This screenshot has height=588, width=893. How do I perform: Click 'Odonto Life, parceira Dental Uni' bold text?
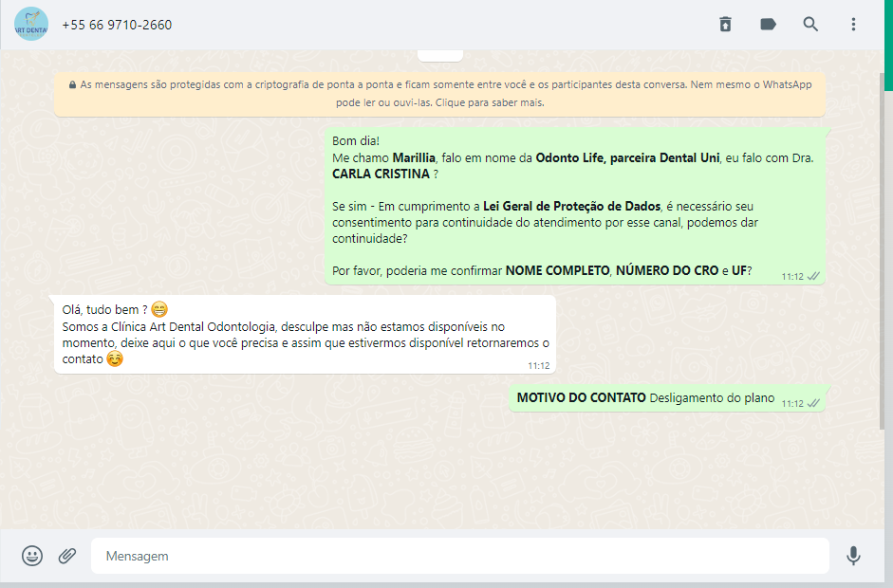(627, 158)
